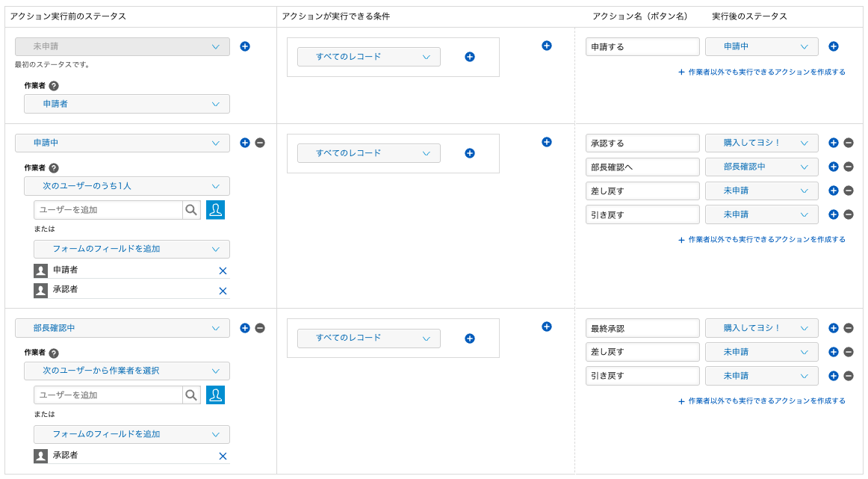
Task: Remove the 申請中 status row with minus icon
Action: tap(260, 143)
